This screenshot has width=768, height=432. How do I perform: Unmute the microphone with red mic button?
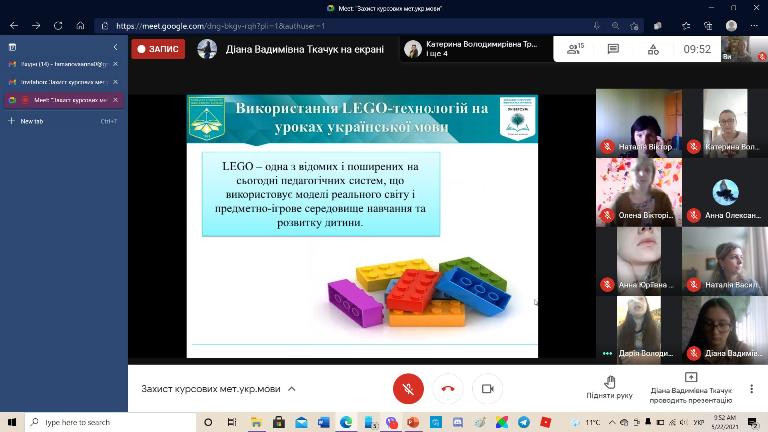coord(408,388)
